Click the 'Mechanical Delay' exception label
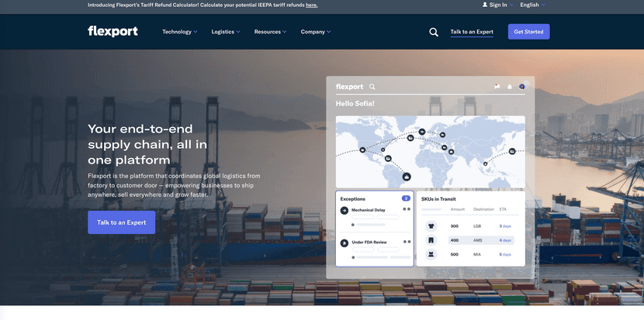644x320 pixels. tap(368, 210)
